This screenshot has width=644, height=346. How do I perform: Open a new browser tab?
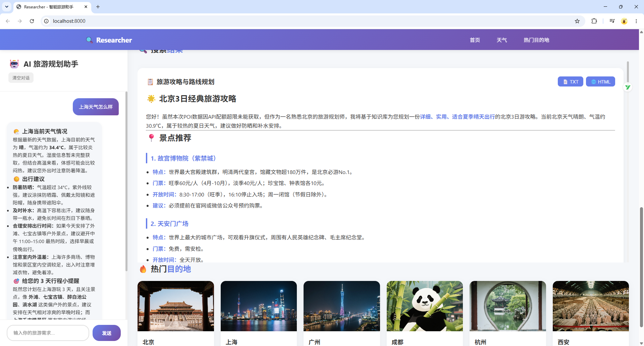pyautogui.click(x=98, y=7)
